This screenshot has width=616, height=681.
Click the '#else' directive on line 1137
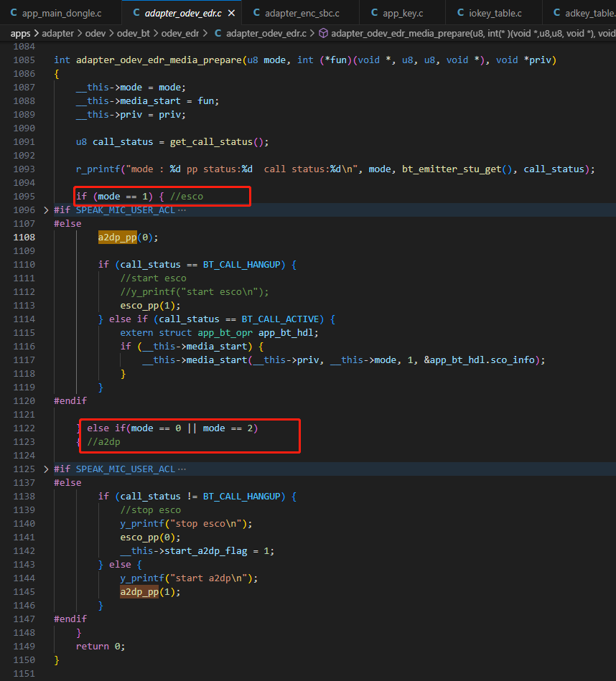point(67,483)
